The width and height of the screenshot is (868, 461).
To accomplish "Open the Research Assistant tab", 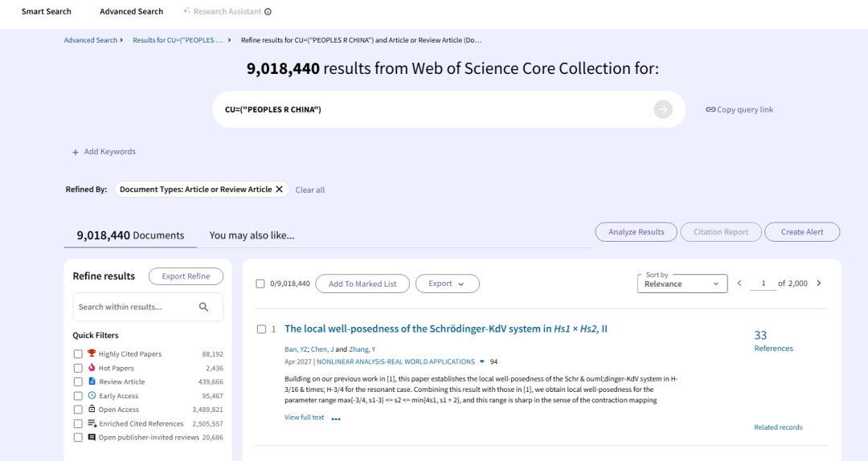I will click(227, 11).
